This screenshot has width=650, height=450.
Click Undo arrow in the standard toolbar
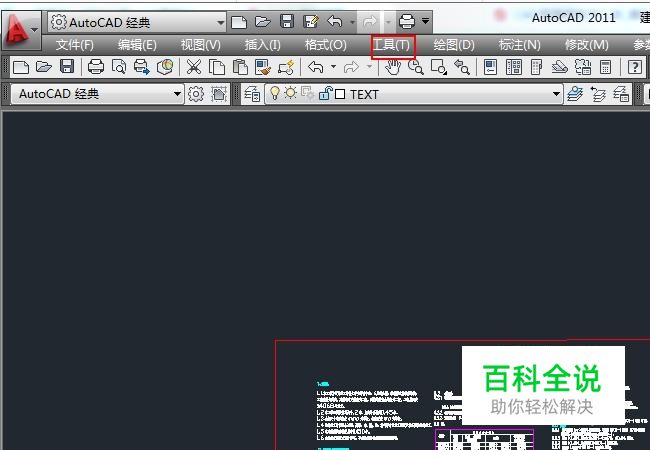click(316, 67)
